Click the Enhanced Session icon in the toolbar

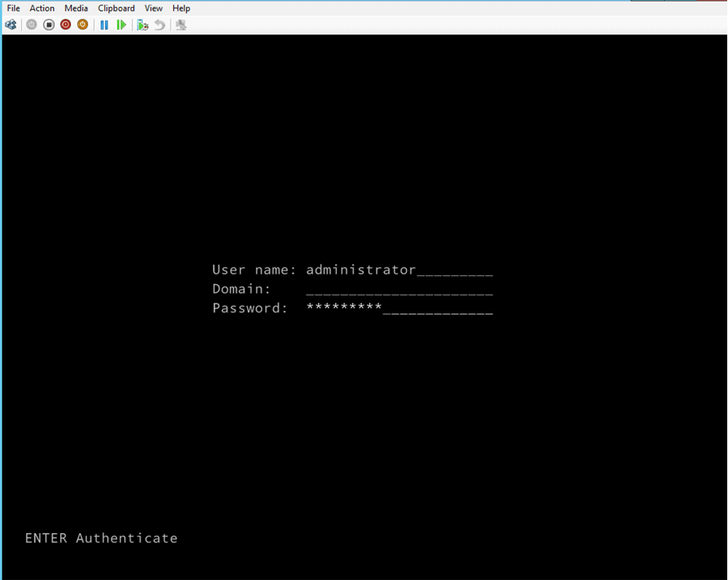[x=181, y=25]
